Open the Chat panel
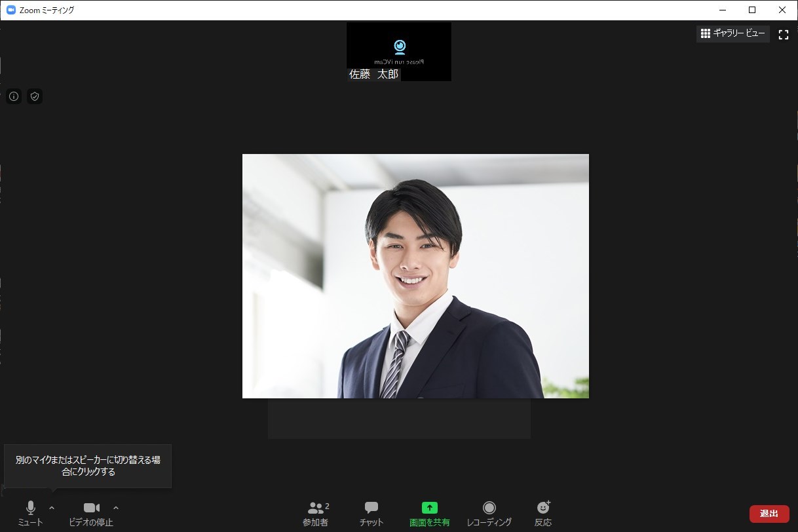The height and width of the screenshot is (532, 798). click(371, 512)
